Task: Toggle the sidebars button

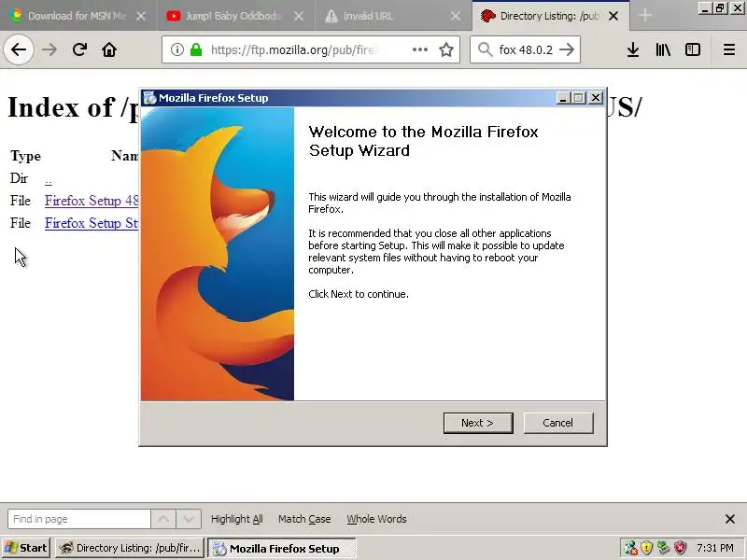Action: 693,49
